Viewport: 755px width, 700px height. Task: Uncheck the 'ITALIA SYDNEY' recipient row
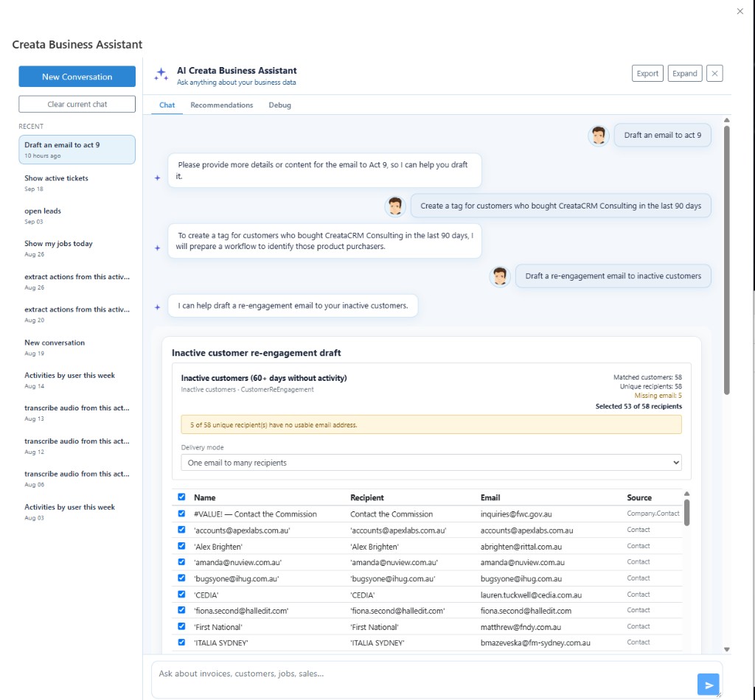[x=181, y=643]
